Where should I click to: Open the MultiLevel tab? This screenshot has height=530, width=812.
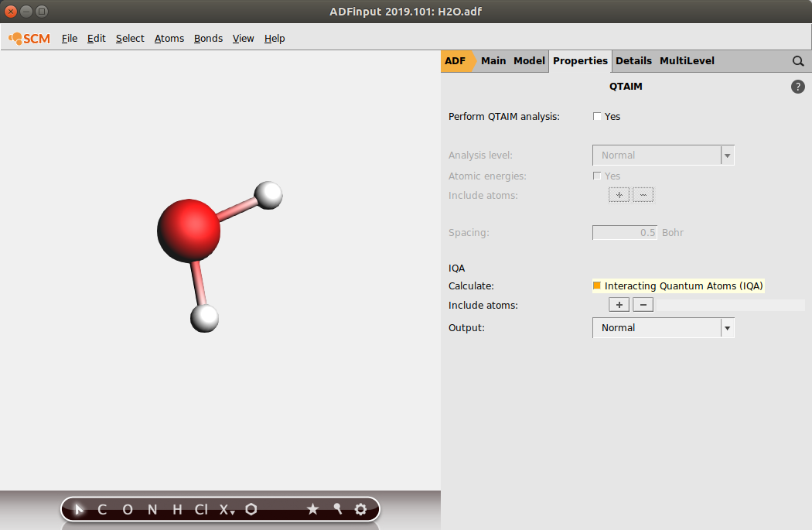687,60
